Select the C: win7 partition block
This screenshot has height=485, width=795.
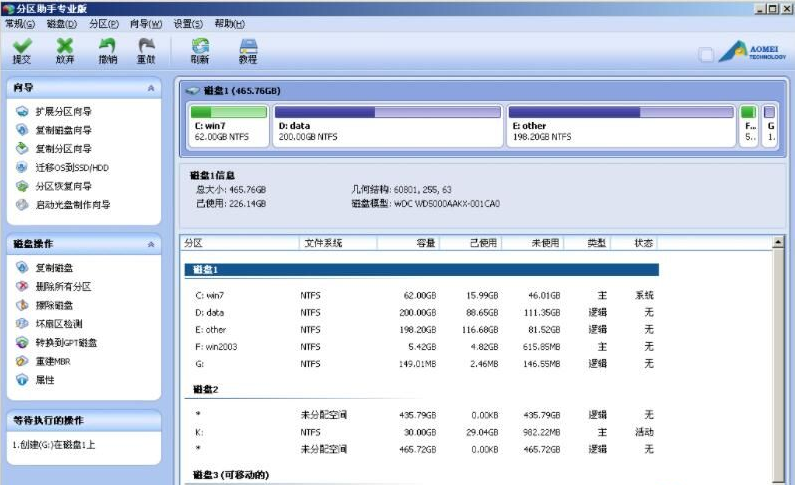[x=228, y=125]
